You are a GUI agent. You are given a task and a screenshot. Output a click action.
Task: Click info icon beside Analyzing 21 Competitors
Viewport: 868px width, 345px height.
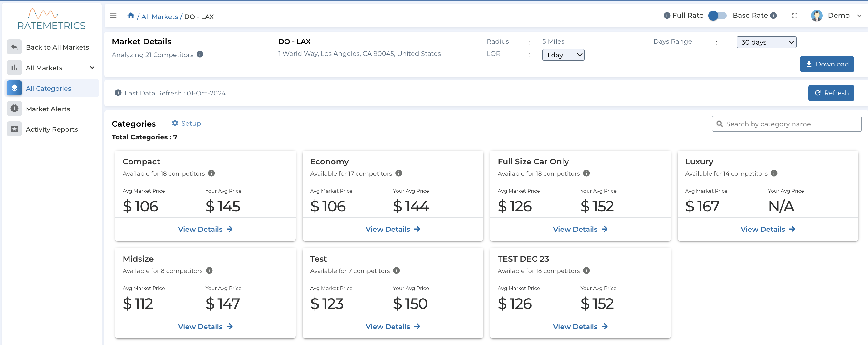[x=200, y=54]
